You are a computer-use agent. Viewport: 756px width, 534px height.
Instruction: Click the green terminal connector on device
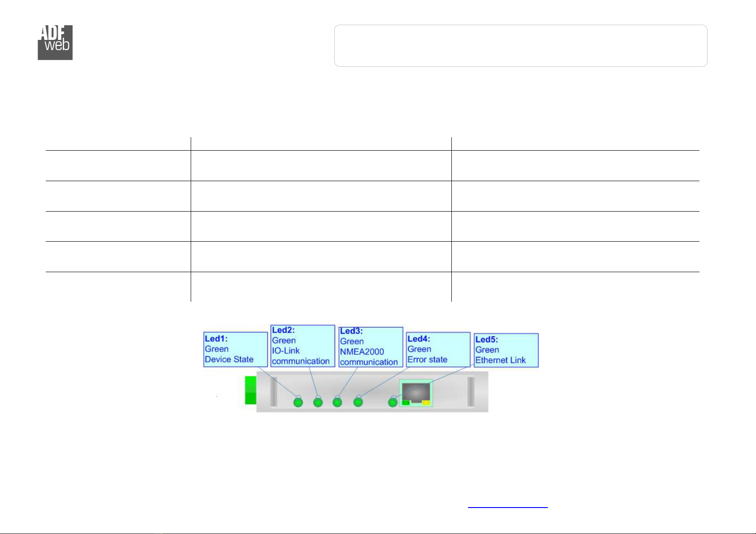pos(250,390)
